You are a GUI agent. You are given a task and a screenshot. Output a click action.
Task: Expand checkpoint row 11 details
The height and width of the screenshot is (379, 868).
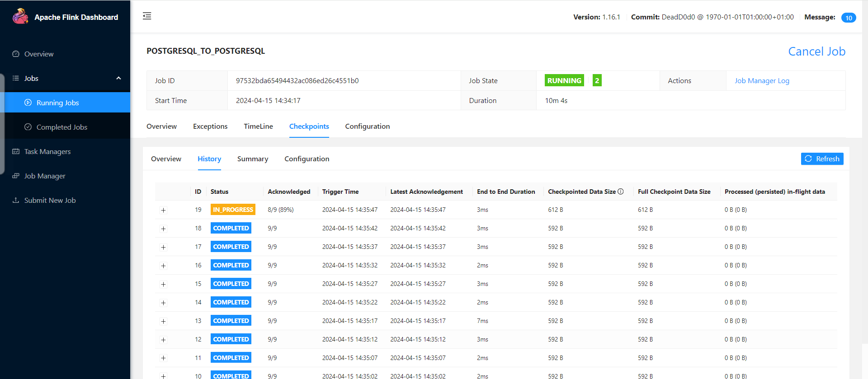[163, 358]
